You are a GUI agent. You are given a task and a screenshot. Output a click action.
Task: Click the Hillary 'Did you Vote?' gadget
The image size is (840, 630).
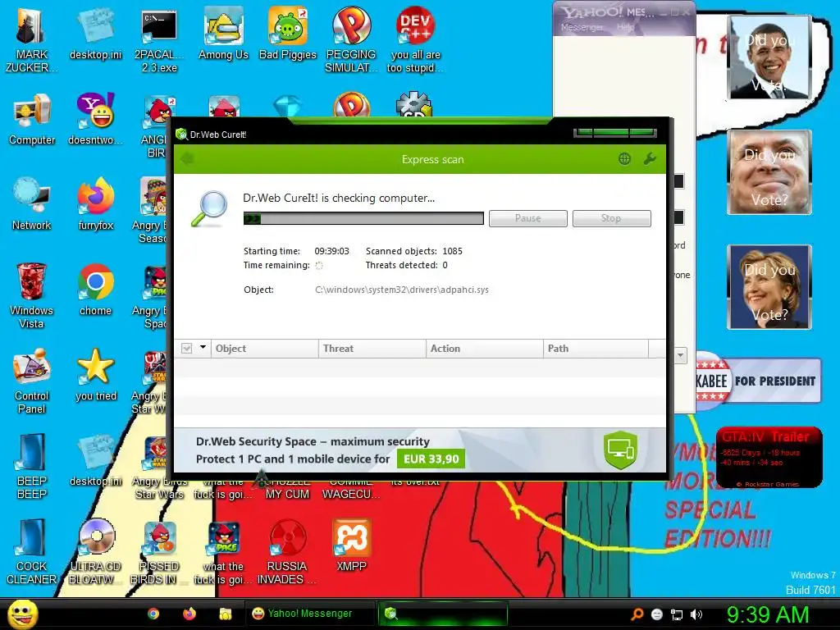(x=769, y=286)
